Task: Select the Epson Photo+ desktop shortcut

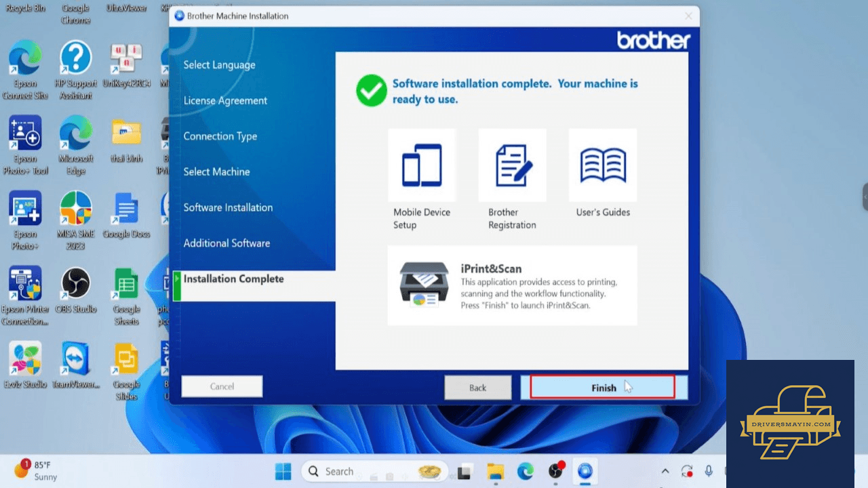Action: (x=25, y=221)
